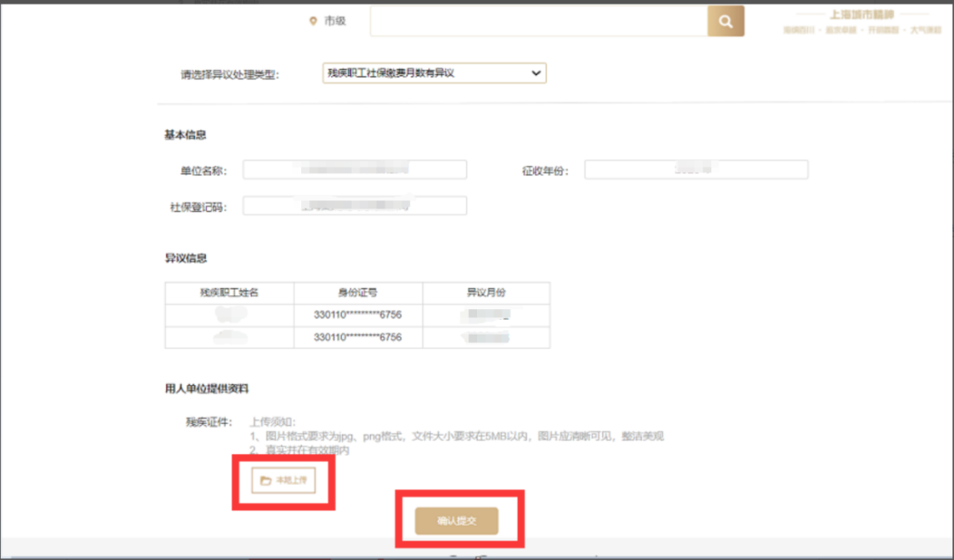Image resolution: width=954 pixels, height=560 pixels.
Task: Click the folder icon in the upload button
Action: [x=265, y=481]
